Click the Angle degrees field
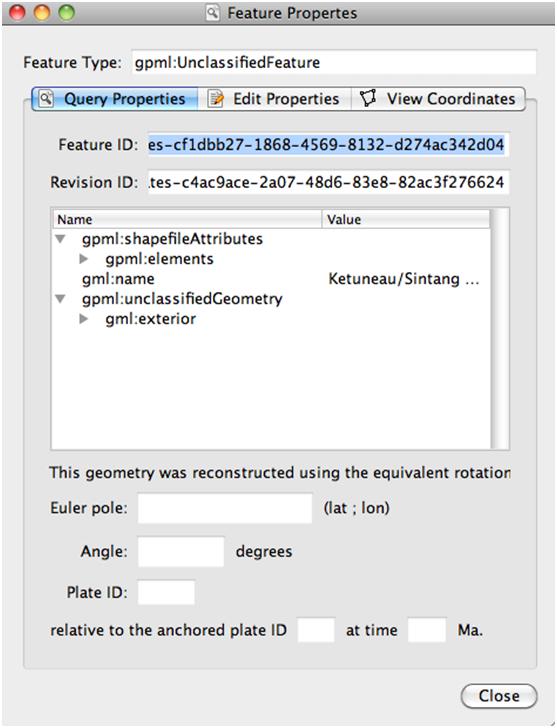The height and width of the screenshot is (728, 557). click(x=181, y=552)
